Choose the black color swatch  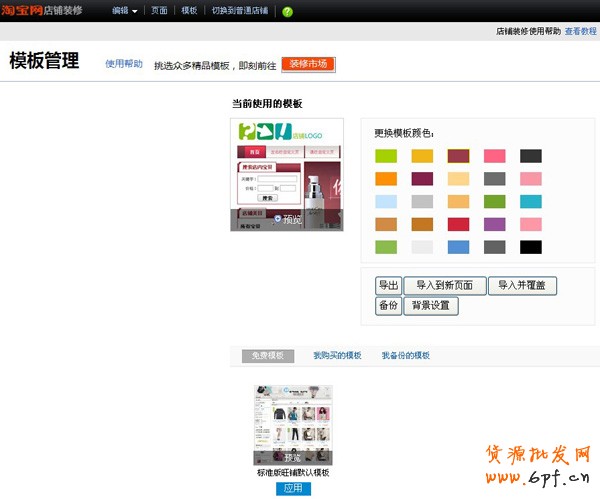(531, 247)
